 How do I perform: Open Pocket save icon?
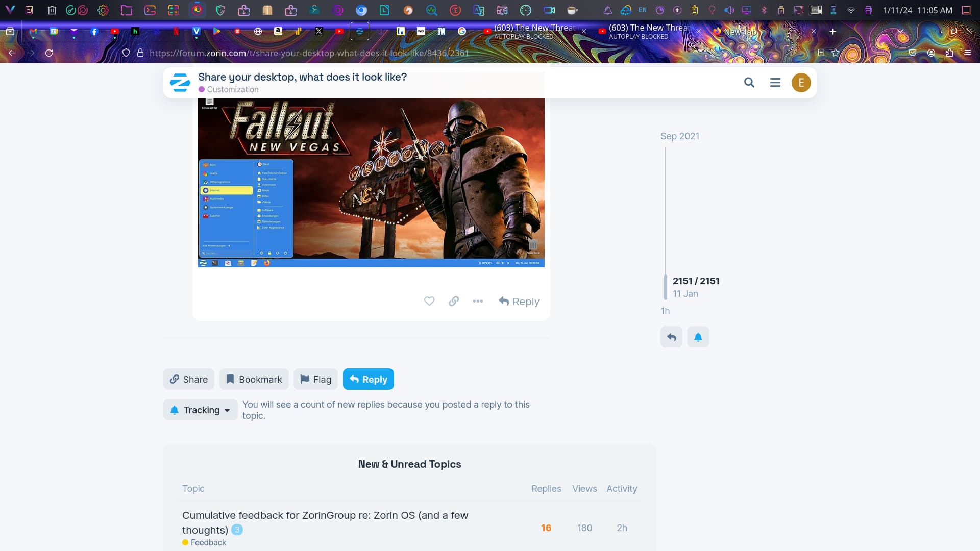[913, 53]
